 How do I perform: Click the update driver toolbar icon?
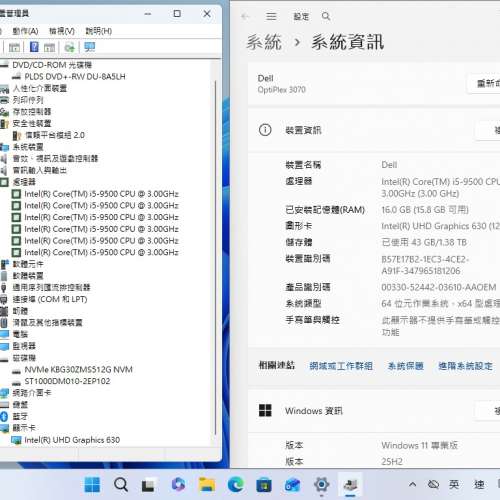[69, 47]
